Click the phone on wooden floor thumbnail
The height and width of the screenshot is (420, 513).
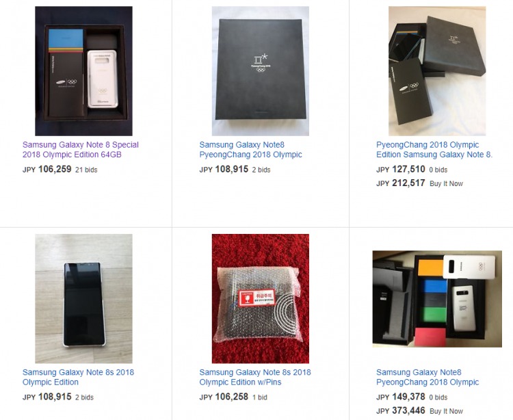coord(83,299)
